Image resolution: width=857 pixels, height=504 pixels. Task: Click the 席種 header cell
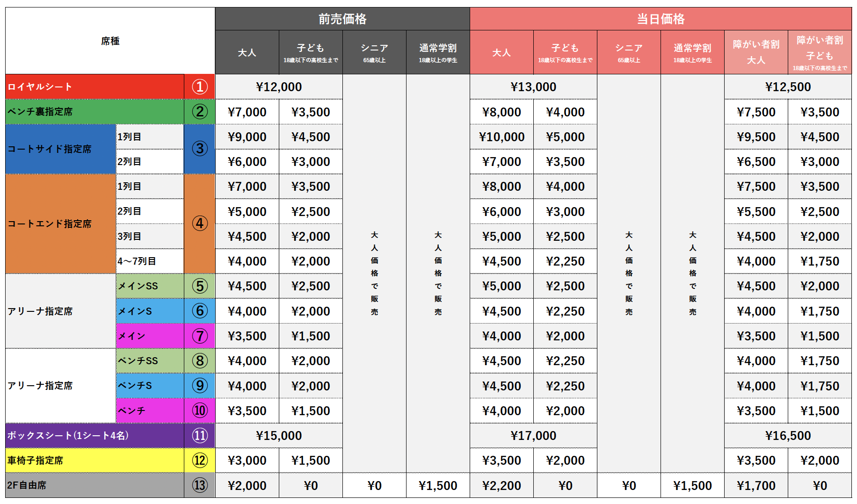point(110,41)
